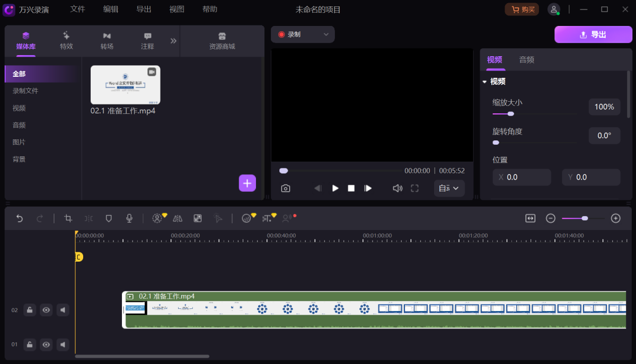Mute track 01 audio

click(63, 344)
